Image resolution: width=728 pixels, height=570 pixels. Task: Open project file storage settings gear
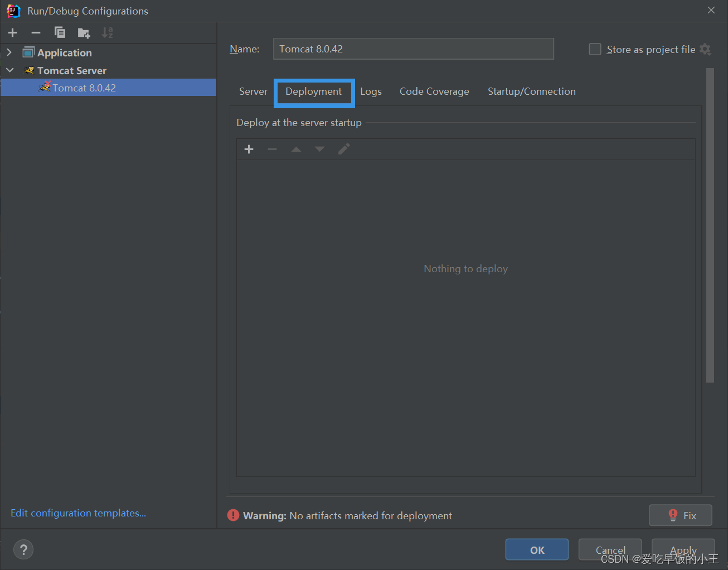click(x=705, y=49)
